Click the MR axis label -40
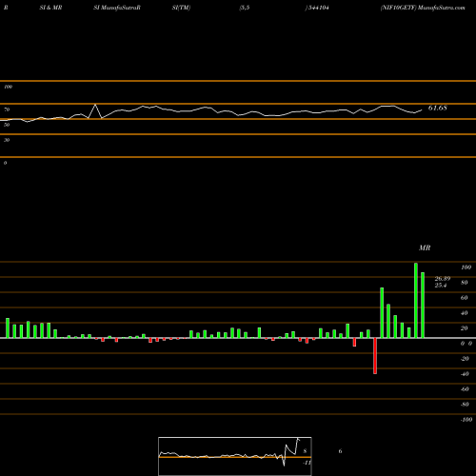The height and width of the screenshot is (476, 476). [465, 374]
